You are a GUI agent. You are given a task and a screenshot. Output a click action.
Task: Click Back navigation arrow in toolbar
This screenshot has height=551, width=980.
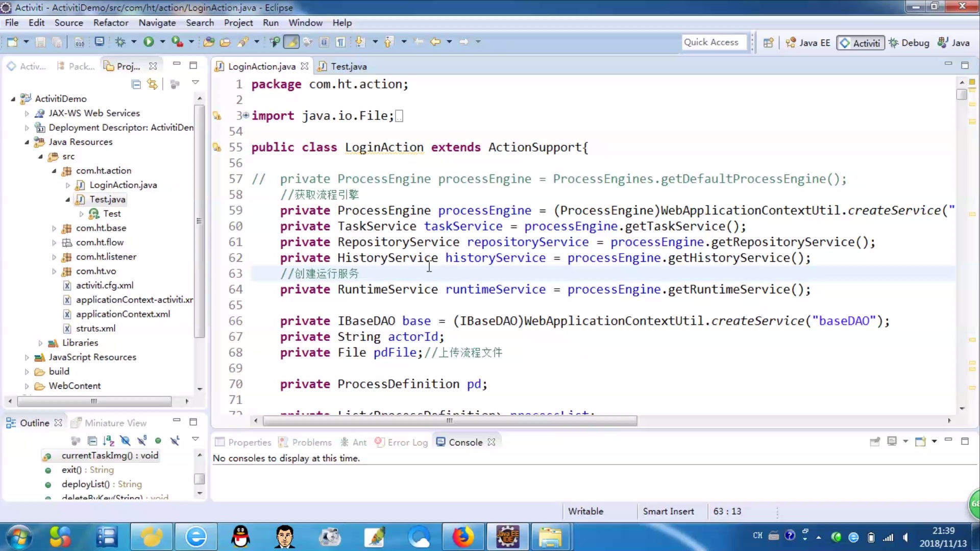click(x=435, y=42)
